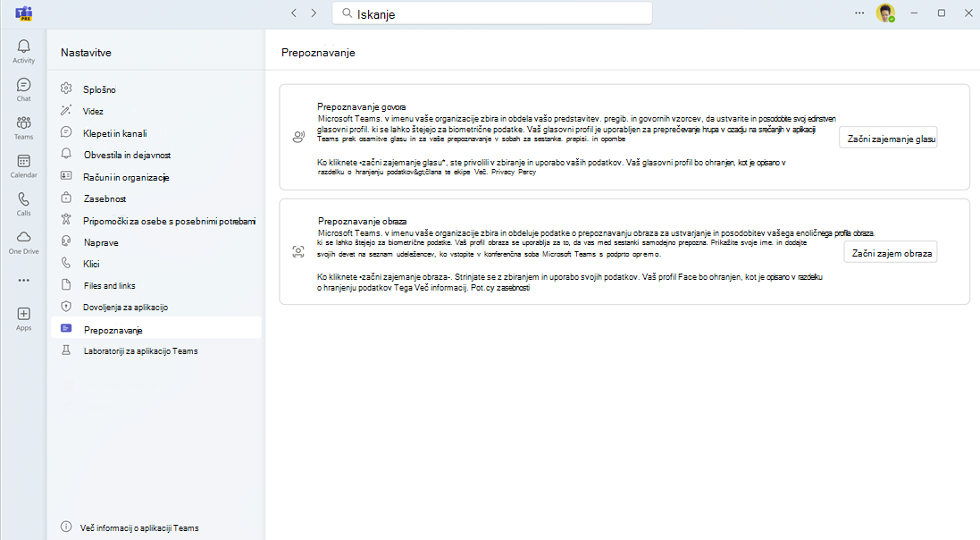This screenshot has width=980, height=540.
Task: Click the Laboratoriji flask icon
Action: [66, 350]
